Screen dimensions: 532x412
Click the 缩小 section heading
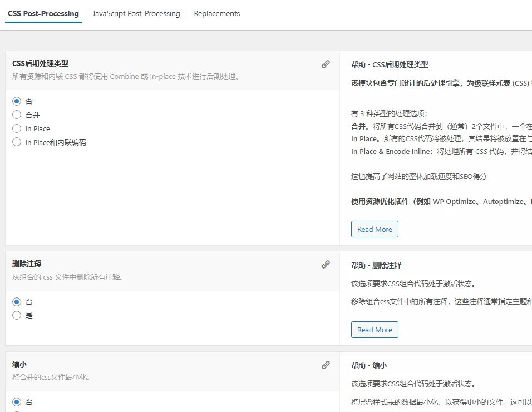tap(19, 364)
